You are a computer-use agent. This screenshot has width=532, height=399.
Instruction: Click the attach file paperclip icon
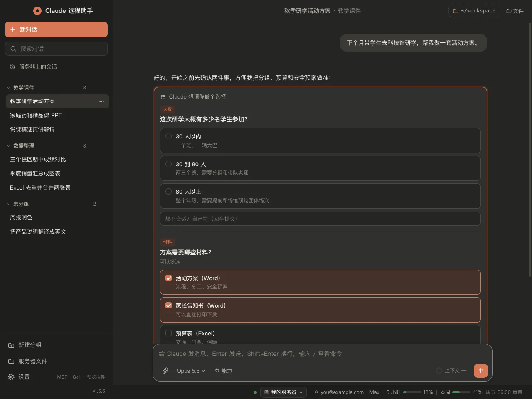tap(165, 371)
